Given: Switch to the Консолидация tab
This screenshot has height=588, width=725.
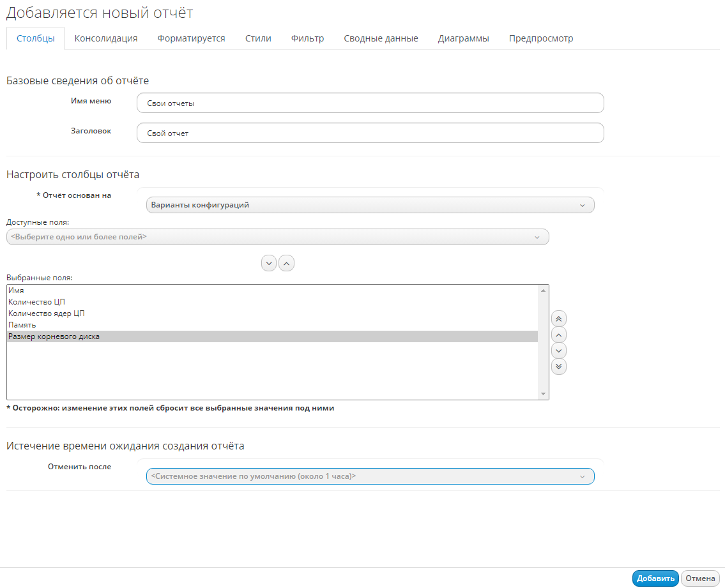Looking at the screenshot, I should pyautogui.click(x=106, y=38).
